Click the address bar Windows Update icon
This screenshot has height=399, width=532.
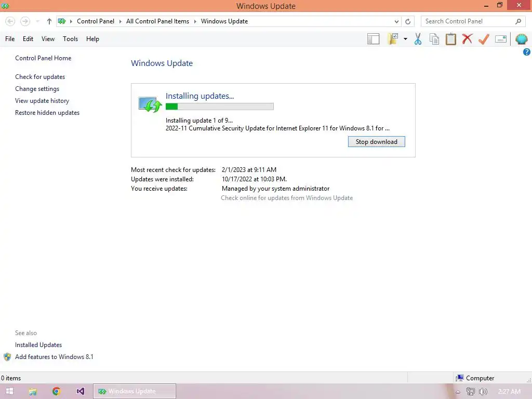click(x=62, y=21)
